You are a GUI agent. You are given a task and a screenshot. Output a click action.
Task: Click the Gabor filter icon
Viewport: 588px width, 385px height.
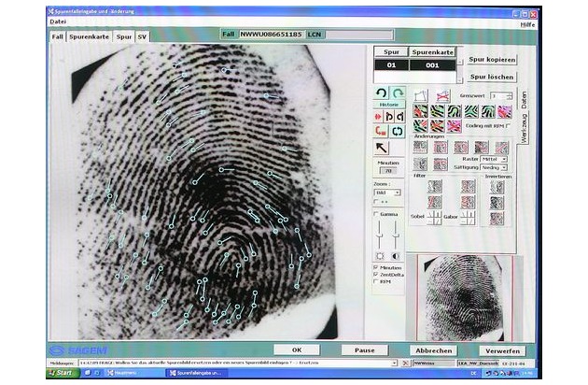point(468,217)
